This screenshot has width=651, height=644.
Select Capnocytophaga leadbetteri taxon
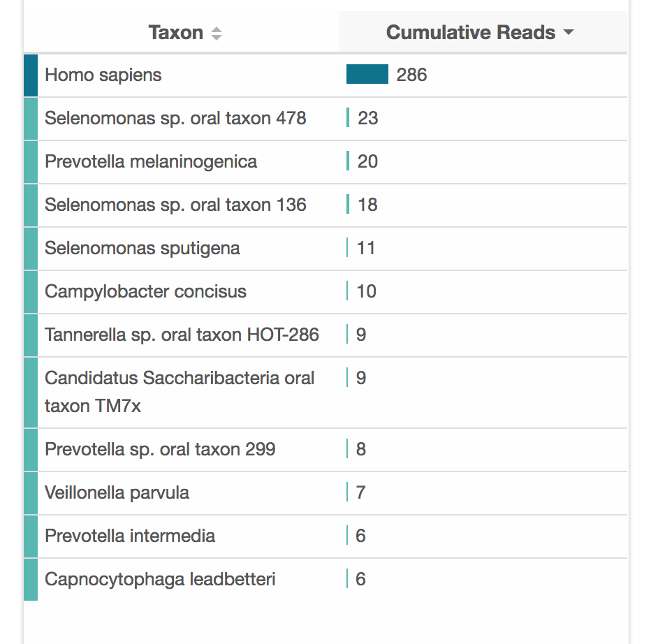[x=160, y=579]
